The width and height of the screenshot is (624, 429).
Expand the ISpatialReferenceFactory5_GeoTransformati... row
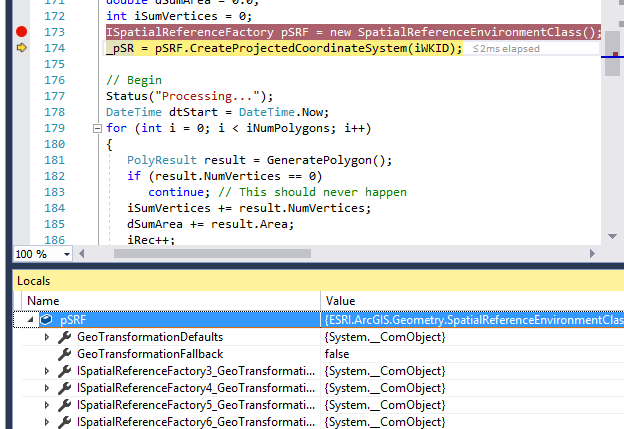[x=47, y=405]
